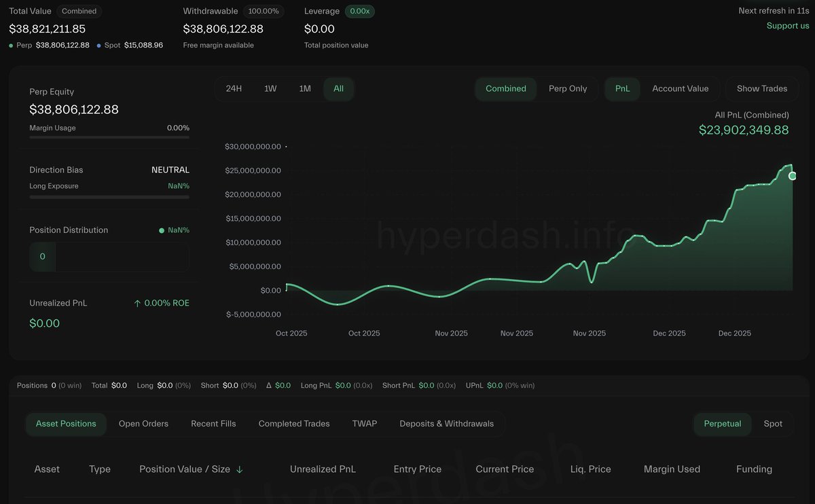Click the green Perp balance indicator dot
The width and height of the screenshot is (815, 504).
tap(11, 45)
